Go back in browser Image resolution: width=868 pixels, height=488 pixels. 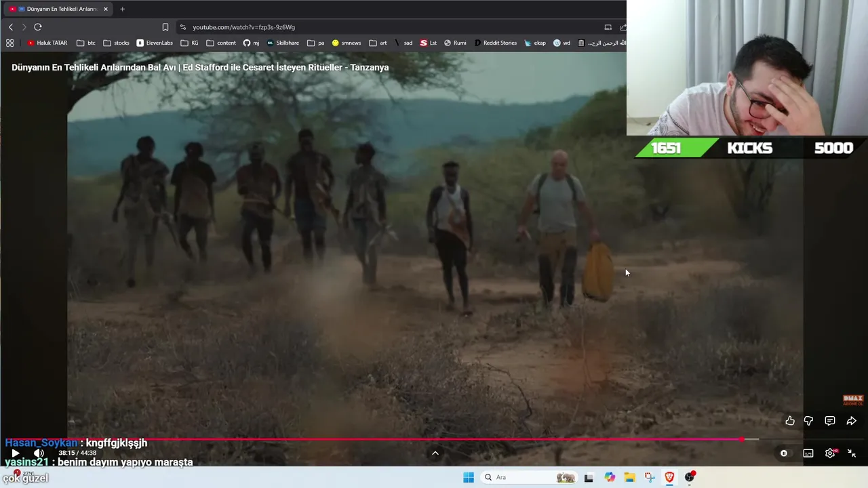tap(10, 27)
